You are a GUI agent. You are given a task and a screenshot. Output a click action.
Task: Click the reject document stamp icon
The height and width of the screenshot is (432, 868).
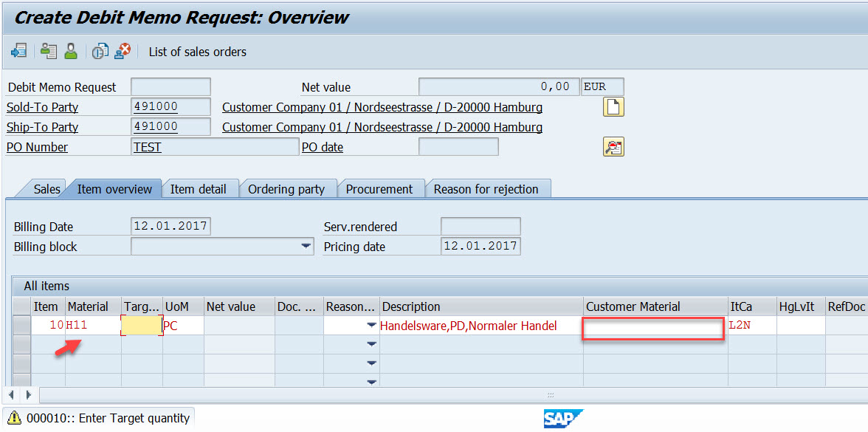pyautogui.click(x=123, y=51)
